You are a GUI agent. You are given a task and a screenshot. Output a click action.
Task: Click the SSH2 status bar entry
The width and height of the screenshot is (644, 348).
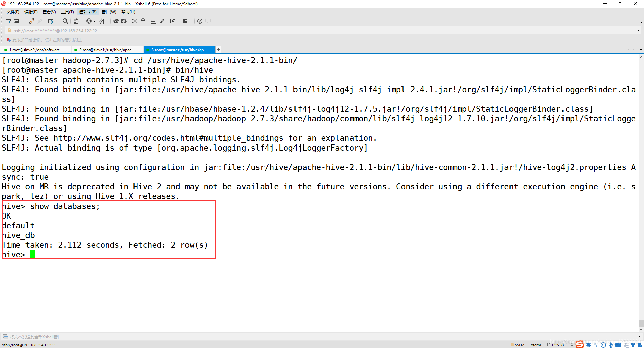click(x=517, y=345)
